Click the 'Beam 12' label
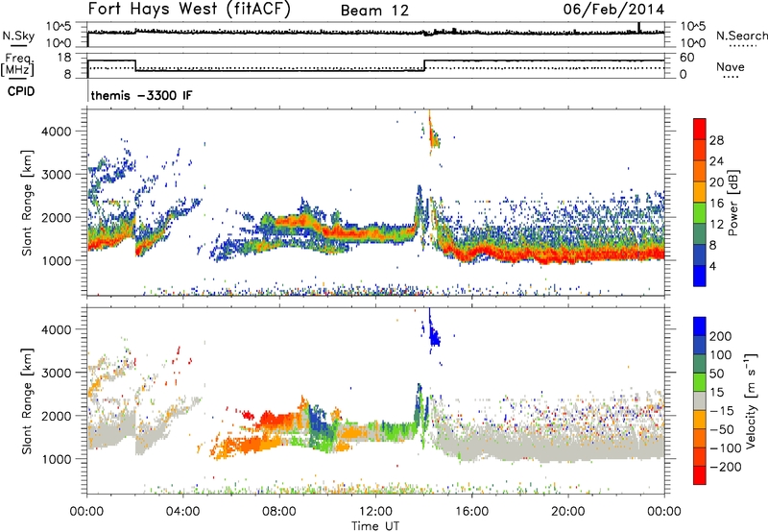 [374, 11]
